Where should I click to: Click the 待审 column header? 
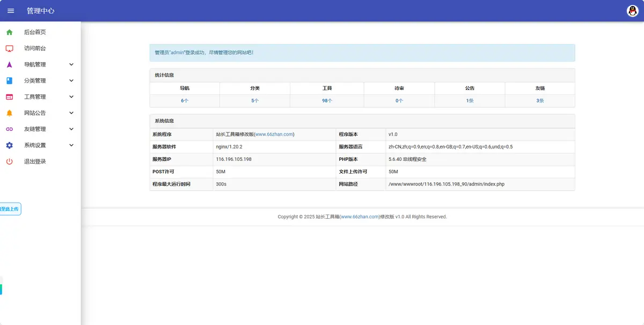(x=399, y=88)
